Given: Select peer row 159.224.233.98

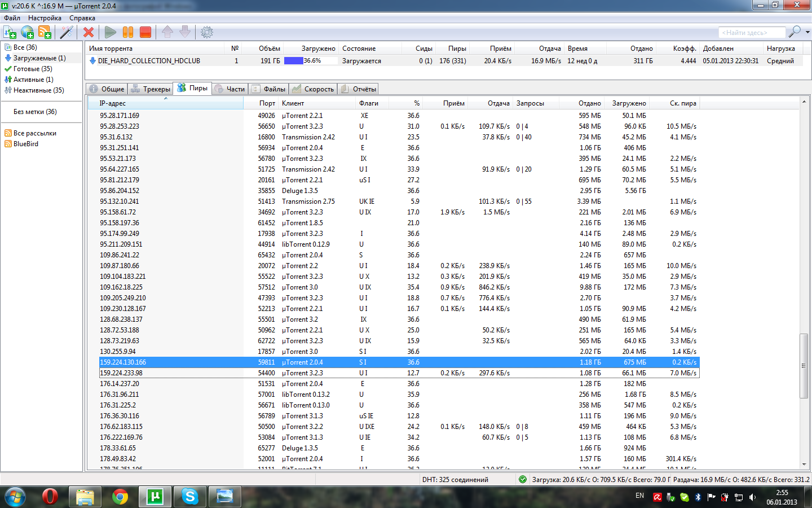Looking at the screenshot, I should 399,373.
